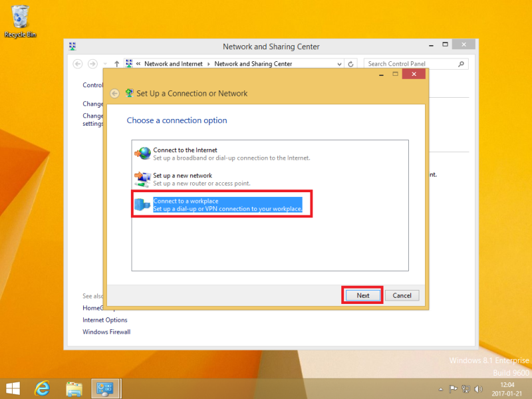The width and height of the screenshot is (532, 399).
Task: Click the Action Center flag tray icon
Action: click(452, 388)
